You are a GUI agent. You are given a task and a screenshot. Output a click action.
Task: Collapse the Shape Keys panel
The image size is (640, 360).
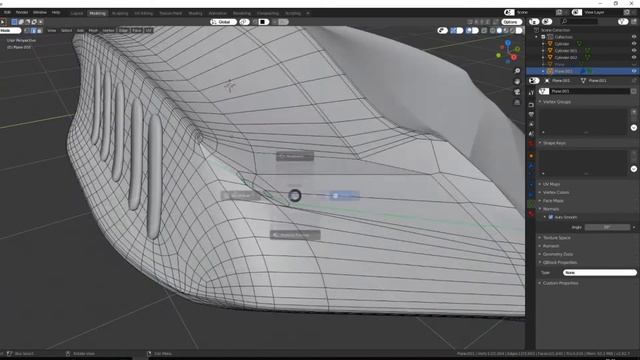(x=553, y=143)
